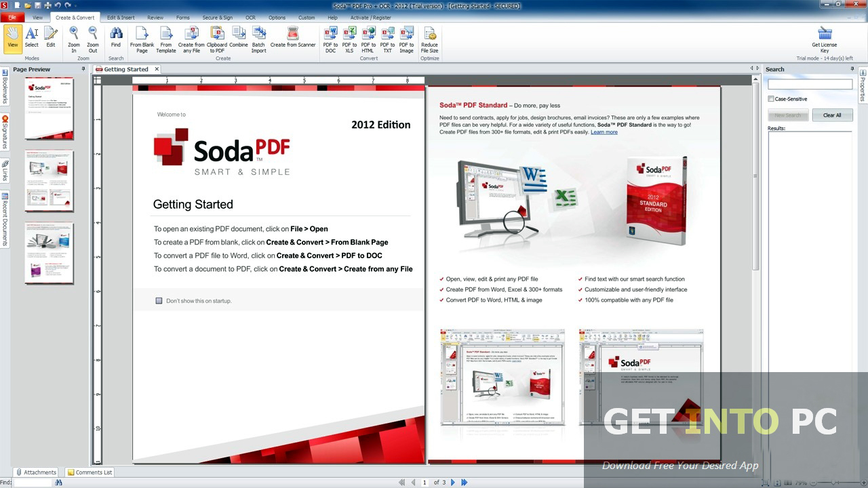Open the Secure & Sign tab

click(217, 17)
